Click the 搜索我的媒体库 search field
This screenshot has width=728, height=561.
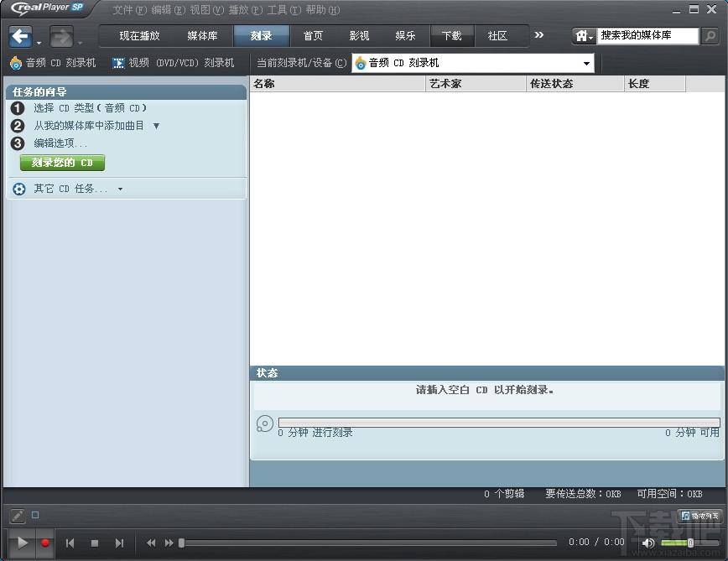646,36
